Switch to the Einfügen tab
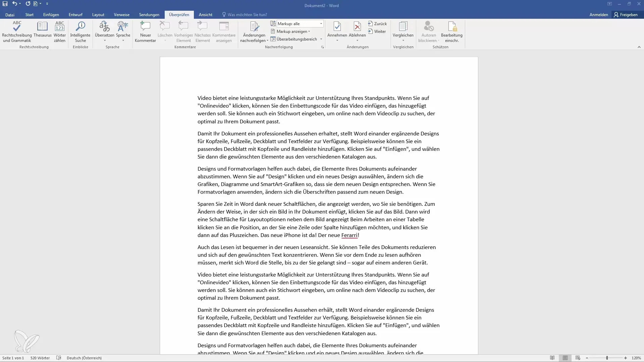 [51, 15]
